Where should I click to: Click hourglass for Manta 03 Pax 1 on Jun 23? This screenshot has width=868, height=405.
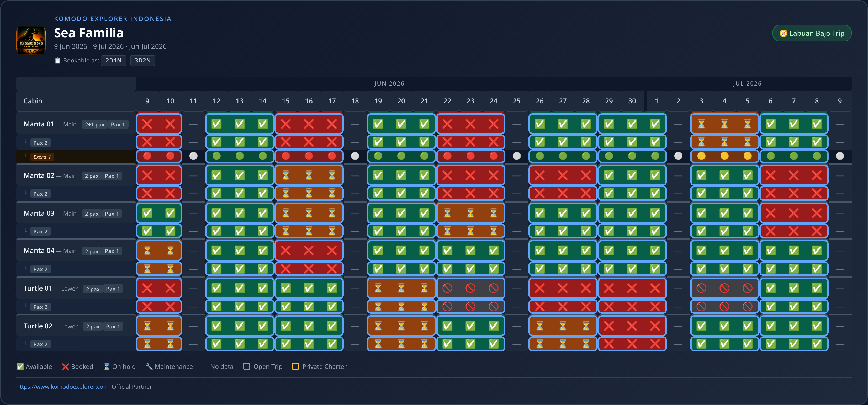(470, 213)
